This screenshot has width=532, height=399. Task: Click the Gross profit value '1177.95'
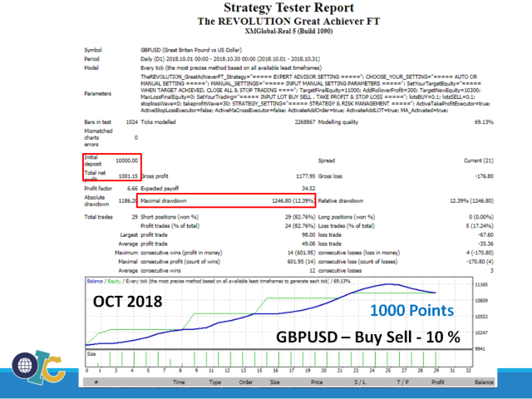[x=306, y=176]
